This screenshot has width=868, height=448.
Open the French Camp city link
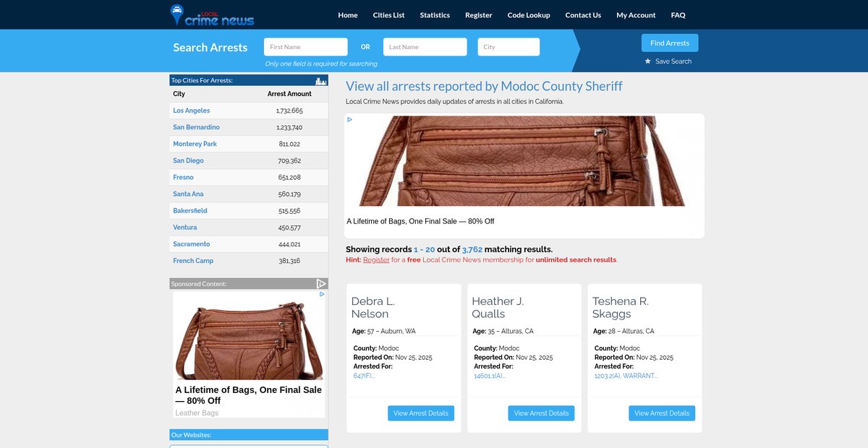pyautogui.click(x=193, y=260)
